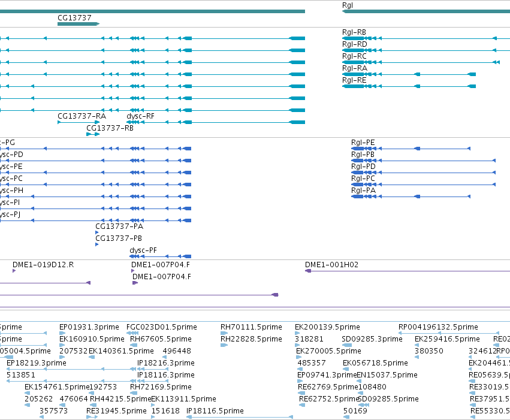Select the SD09285.5prime EST label
Image resolution: width=510 pixels, height=420 pixels.
coord(388,399)
